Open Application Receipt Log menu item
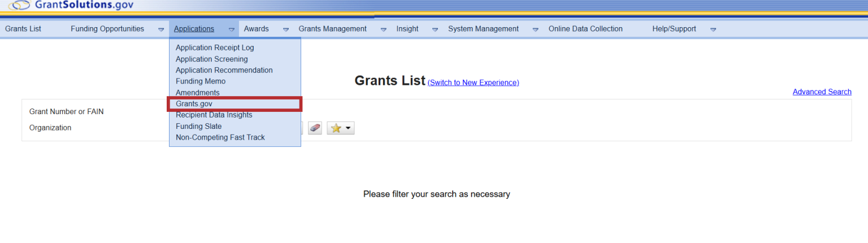 215,48
